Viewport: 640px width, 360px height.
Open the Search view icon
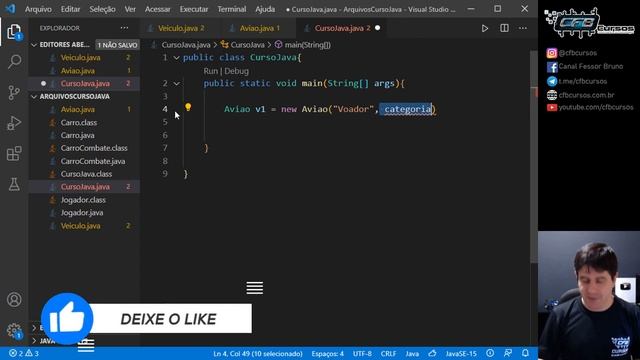(x=14, y=62)
